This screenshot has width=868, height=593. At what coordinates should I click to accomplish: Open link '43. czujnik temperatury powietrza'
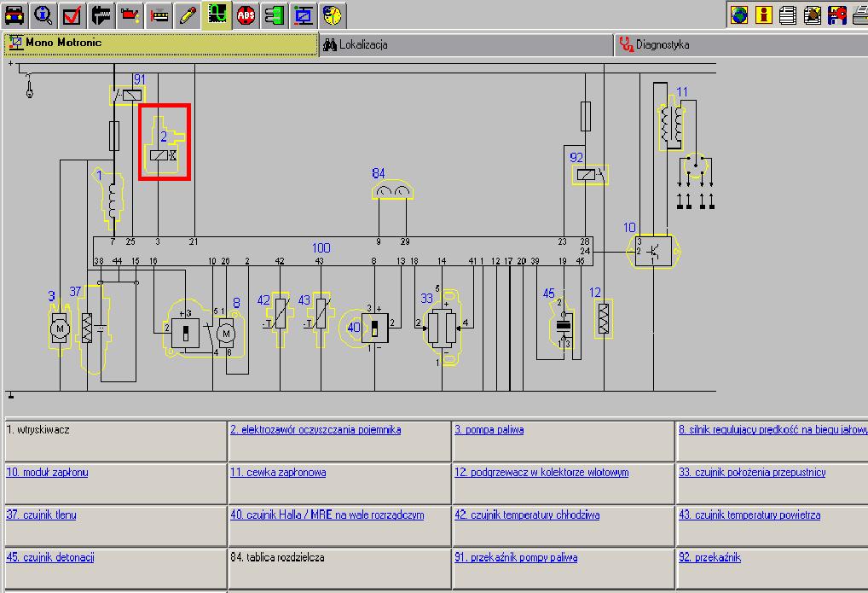click(x=749, y=515)
